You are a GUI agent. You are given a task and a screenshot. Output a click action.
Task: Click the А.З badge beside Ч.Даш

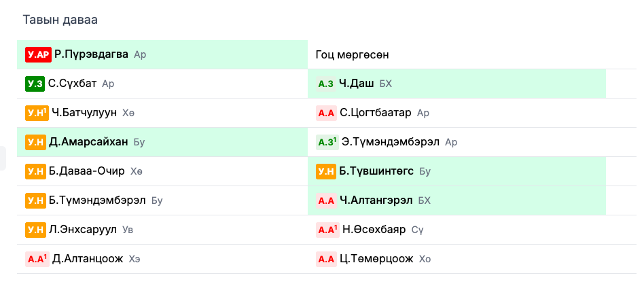click(326, 84)
